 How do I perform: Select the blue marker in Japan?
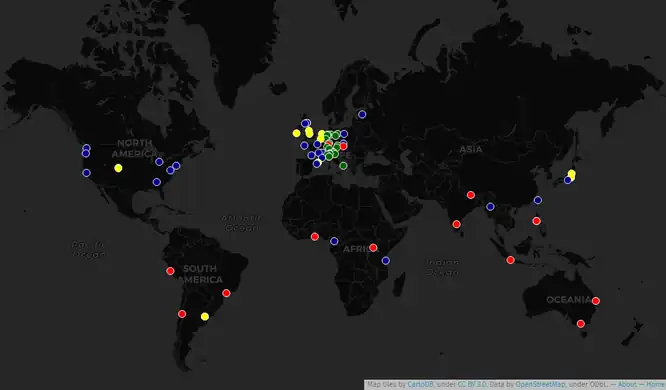coord(568,180)
